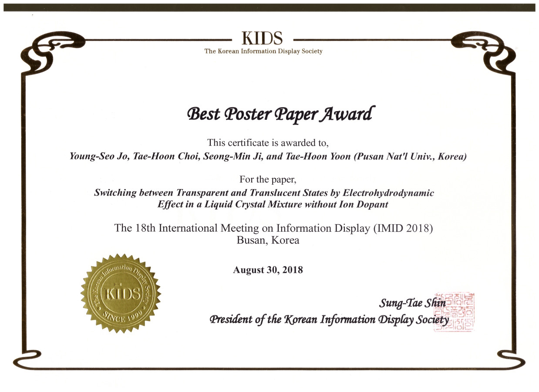Click the IMID 2018 meeting name line
Image resolution: width=539 pixels, height=392 pixels.
pos(273,228)
